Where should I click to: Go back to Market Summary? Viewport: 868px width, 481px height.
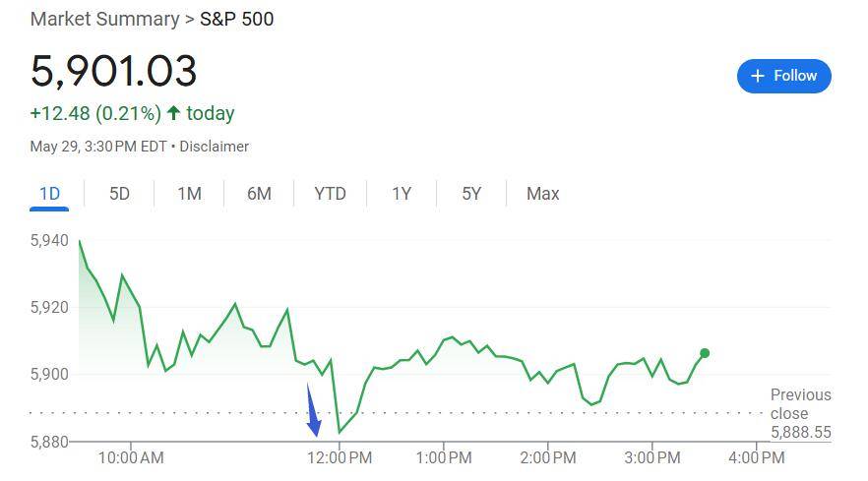click(x=104, y=20)
